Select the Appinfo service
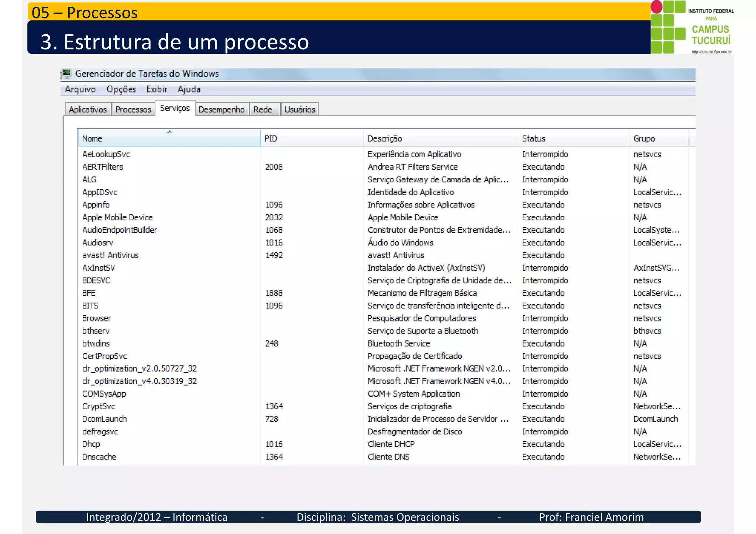Screen dimensions: 756x534 click(x=96, y=205)
